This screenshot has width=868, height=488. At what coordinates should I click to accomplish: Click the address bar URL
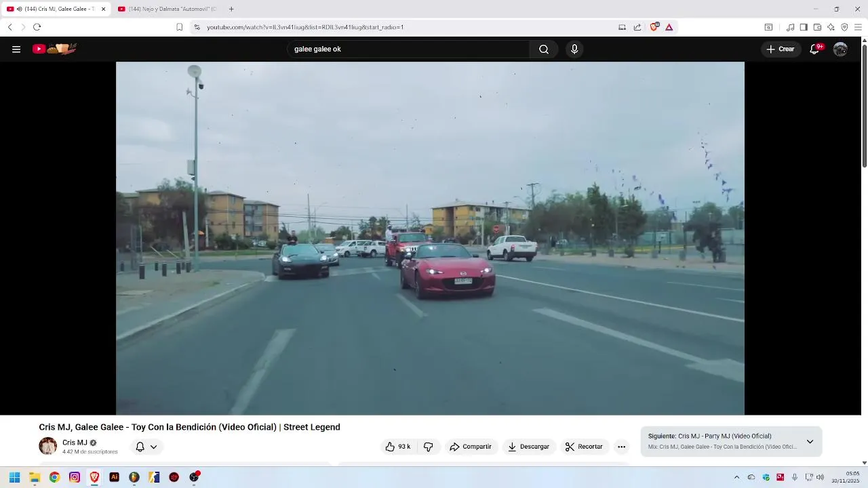(x=305, y=27)
